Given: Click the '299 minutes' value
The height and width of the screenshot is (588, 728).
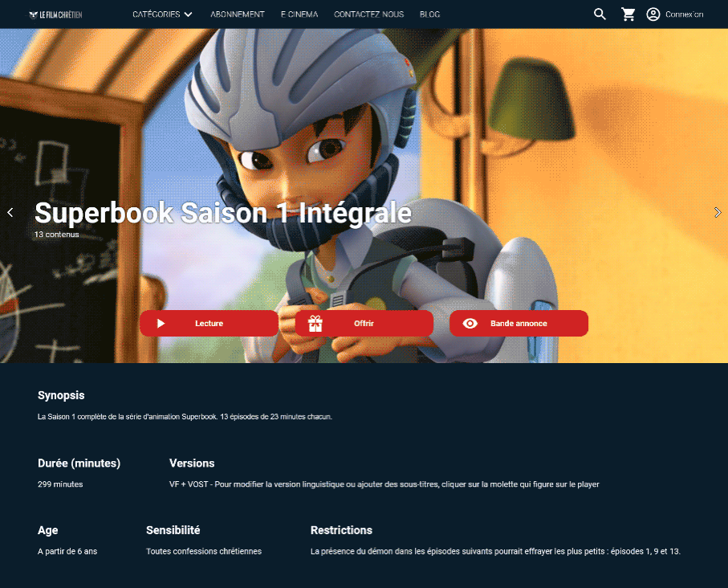Looking at the screenshot, I should click(60, 484).
